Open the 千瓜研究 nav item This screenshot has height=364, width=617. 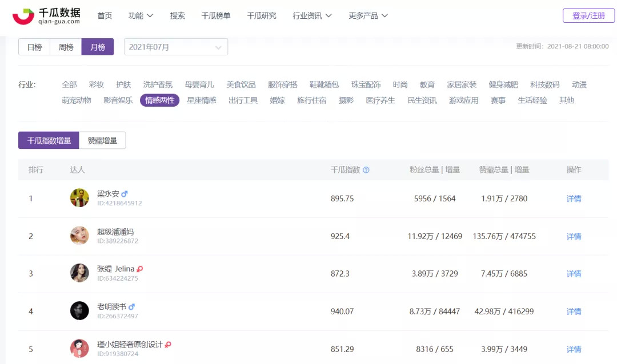(262, 16)
